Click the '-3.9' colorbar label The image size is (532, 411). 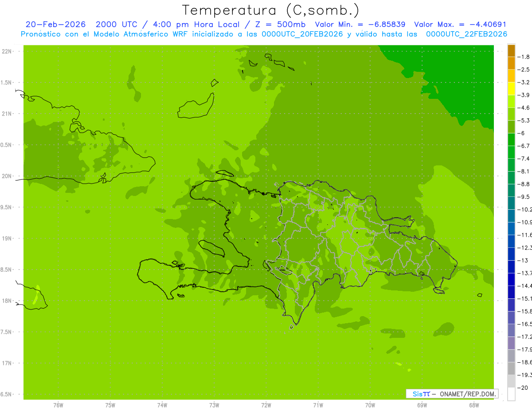[524, 95]
